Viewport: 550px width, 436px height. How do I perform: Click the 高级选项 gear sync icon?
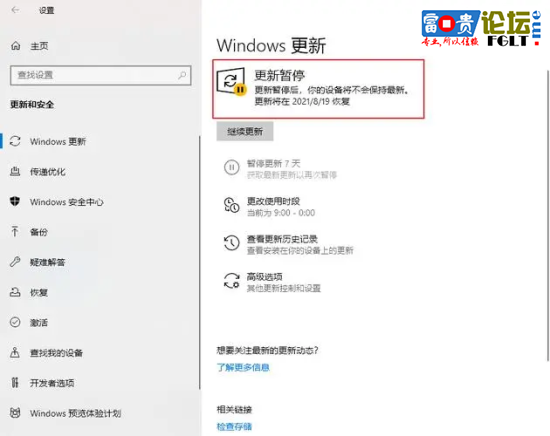pos(232,281)
